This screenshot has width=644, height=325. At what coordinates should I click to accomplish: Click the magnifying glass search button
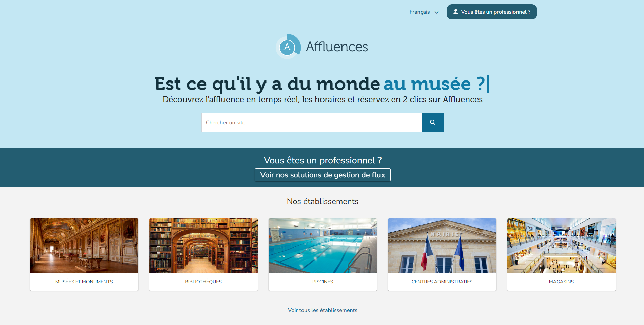tap(433, 123)
